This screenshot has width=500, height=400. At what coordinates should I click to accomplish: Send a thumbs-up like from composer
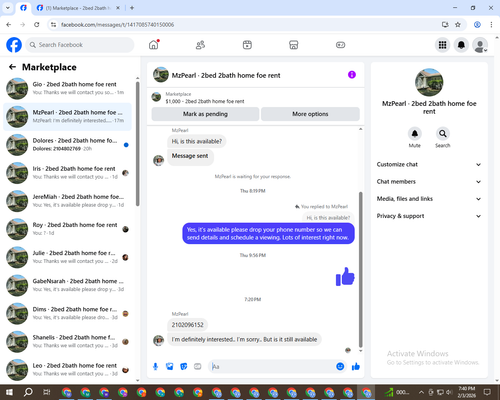pyautogui.click(x=356, y=367)
